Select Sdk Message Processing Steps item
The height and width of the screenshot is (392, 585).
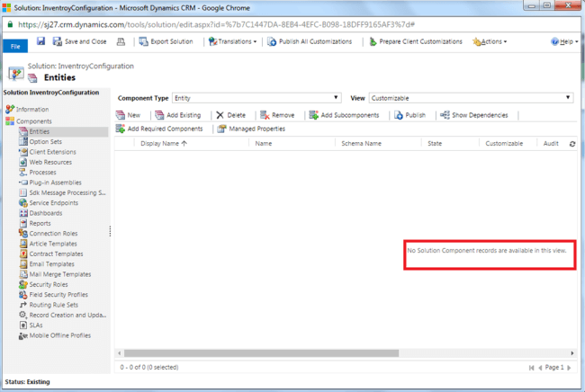63,192
